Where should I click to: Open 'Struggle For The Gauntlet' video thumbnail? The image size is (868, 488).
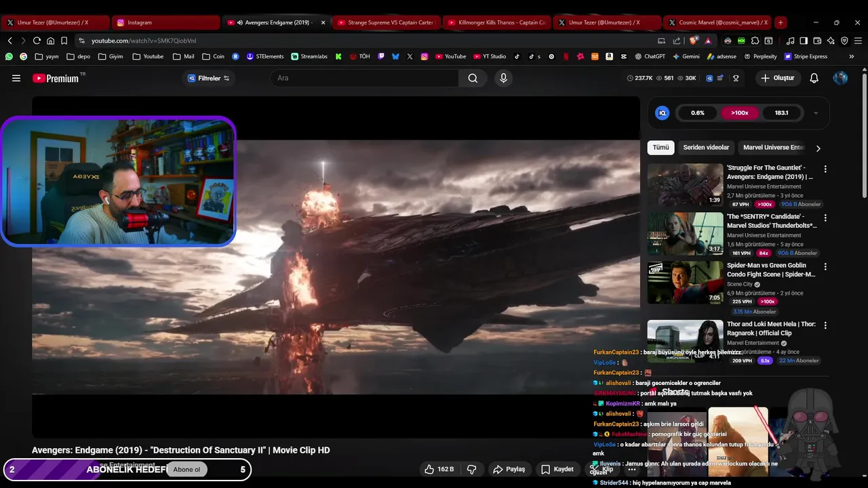click(x=685, y=184)
